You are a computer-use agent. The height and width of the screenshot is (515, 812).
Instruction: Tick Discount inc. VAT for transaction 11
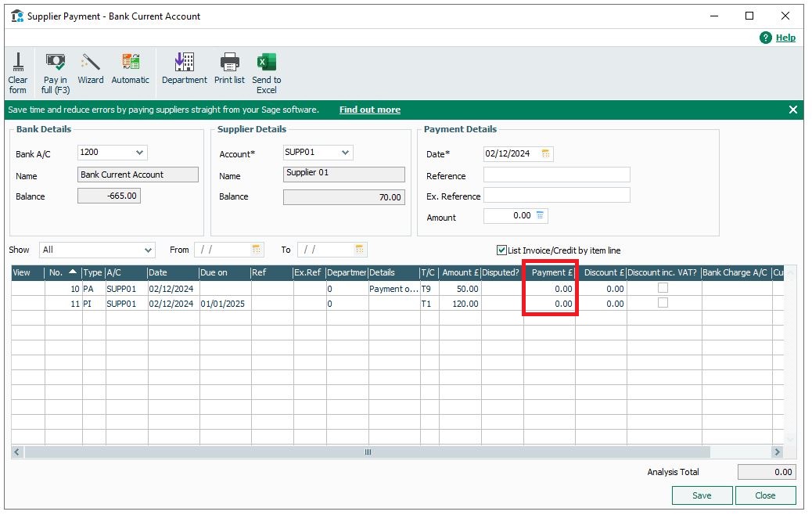pos(663,303)
